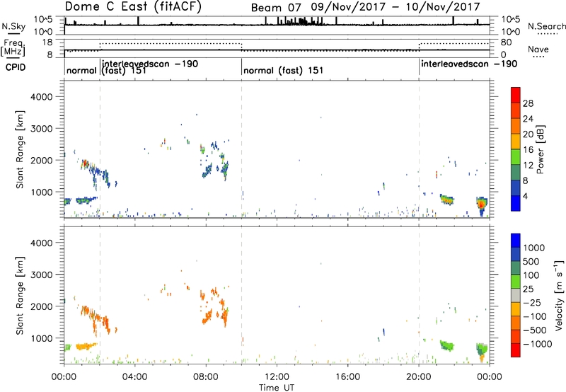Screen dimensions: 566x392
Task: Click the 'Power [dB]' colorbar title
Action: pyautogui.click(x=540, y=149)
